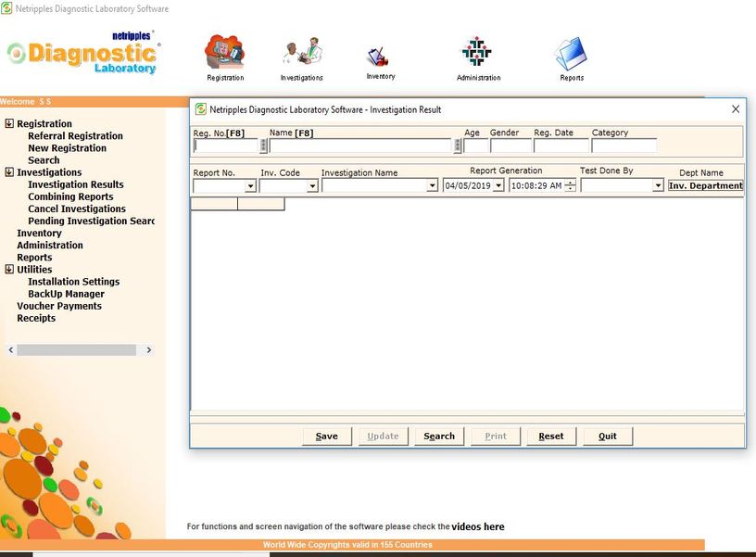Click the Name lookup grip button

(457, 146)
